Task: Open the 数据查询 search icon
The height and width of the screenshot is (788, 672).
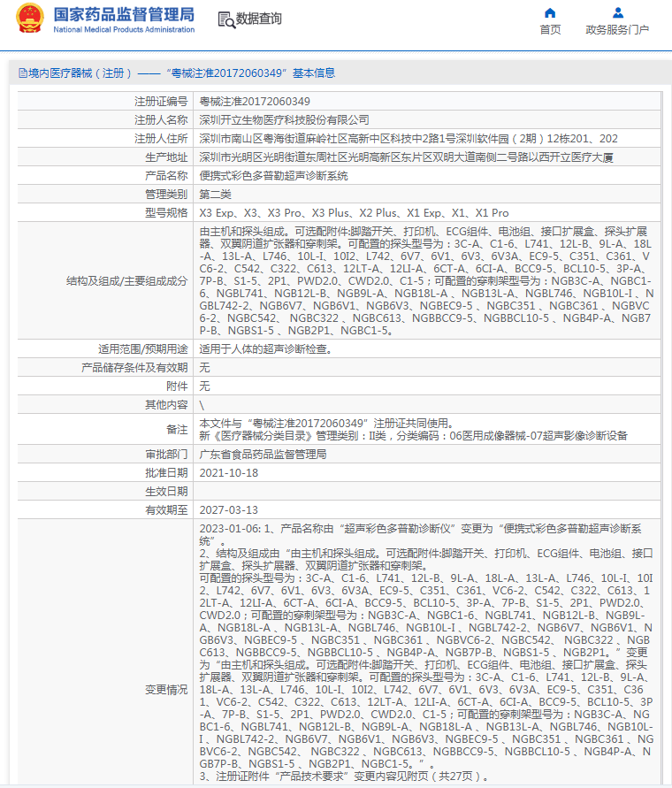Action: [226, 19]
